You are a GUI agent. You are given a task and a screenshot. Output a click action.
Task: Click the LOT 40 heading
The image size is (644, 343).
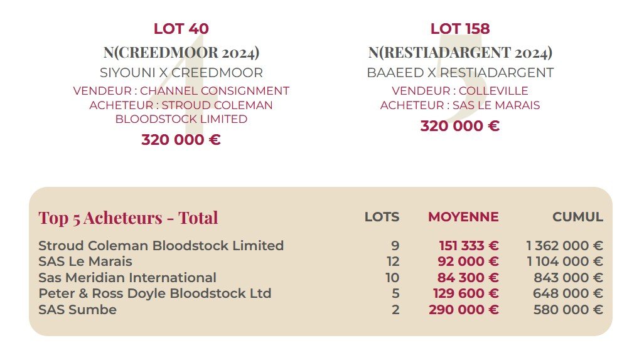coord(181,29)
